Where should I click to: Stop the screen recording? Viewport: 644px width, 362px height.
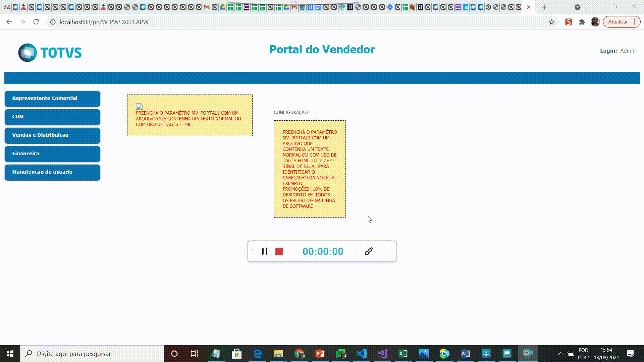(279, 251)
